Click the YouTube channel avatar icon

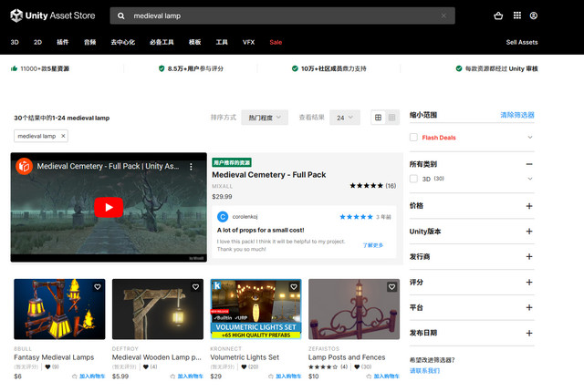point(25,166)
